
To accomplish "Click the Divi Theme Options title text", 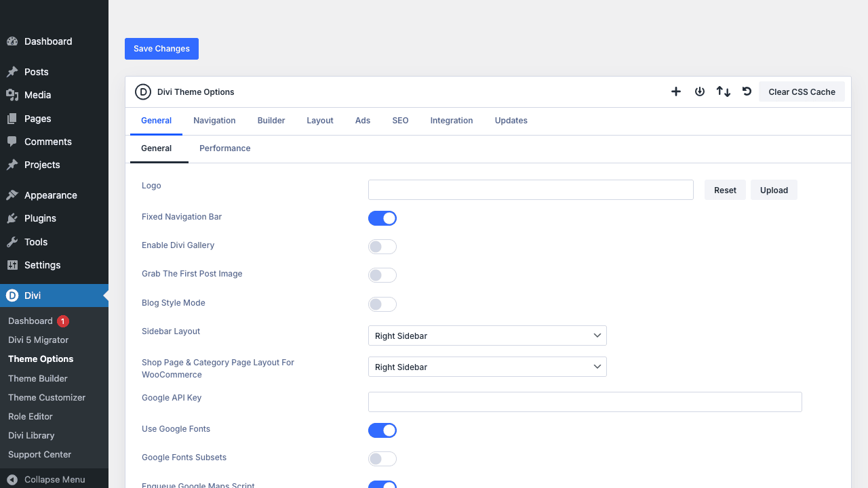I will (x=196, y=92).
